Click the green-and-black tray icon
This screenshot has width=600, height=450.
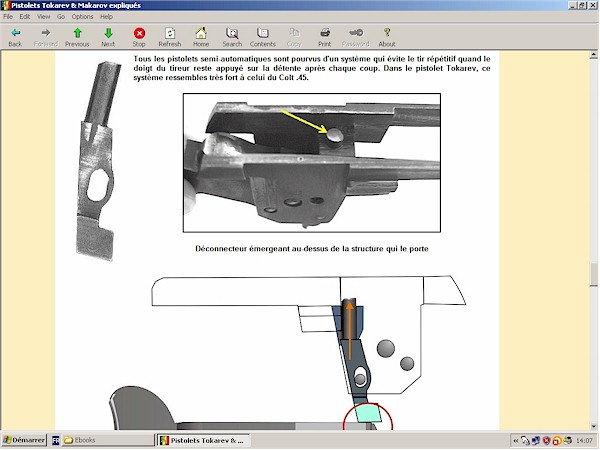click(567, 441)
